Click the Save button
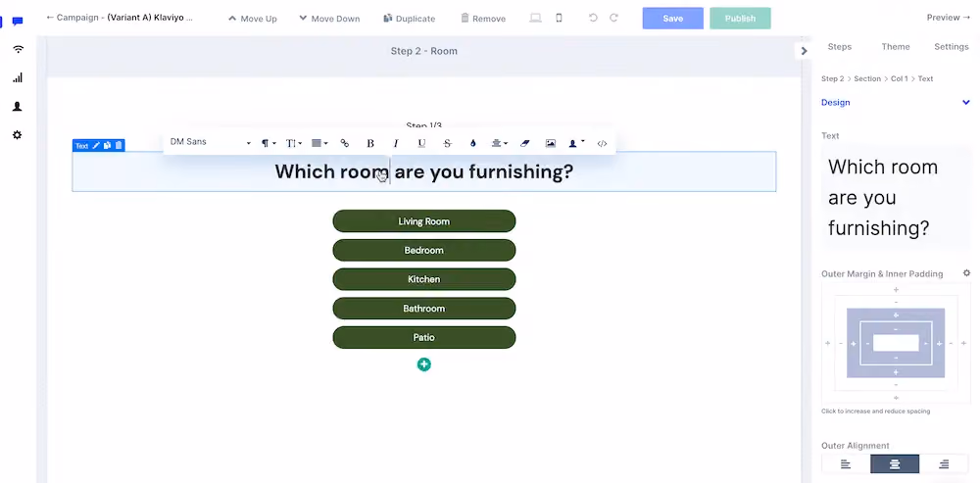Viewport: 980px width, 483px height. pos(672,18)
